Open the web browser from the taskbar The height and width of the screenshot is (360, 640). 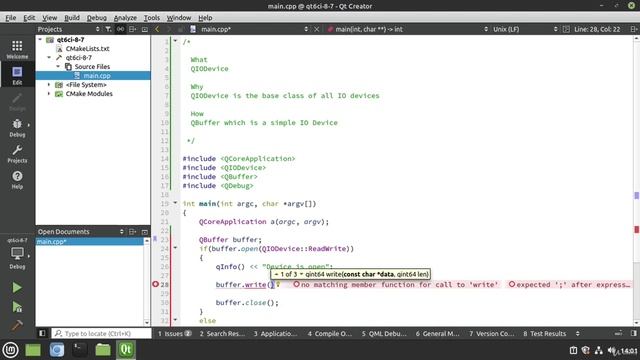coord(57,350)
